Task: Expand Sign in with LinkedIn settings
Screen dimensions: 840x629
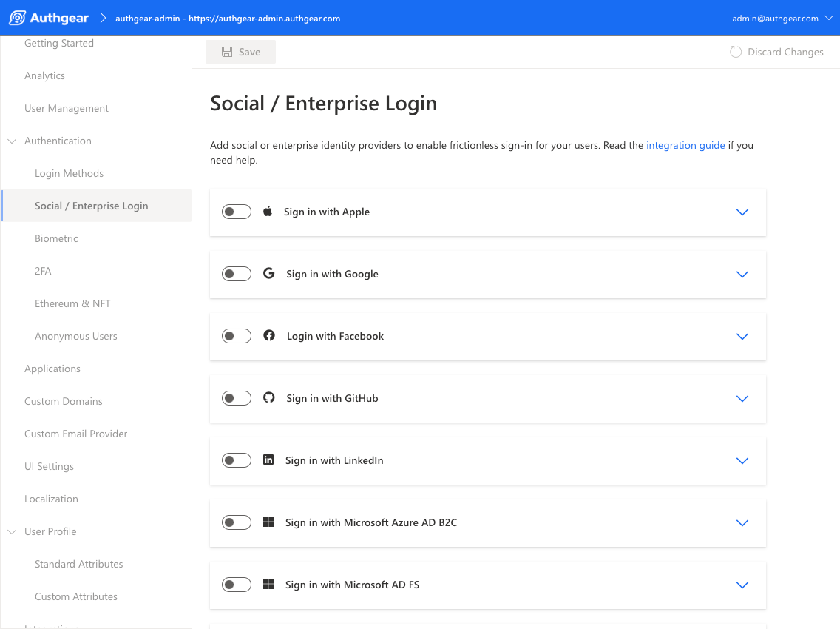Action: point(742,460)
